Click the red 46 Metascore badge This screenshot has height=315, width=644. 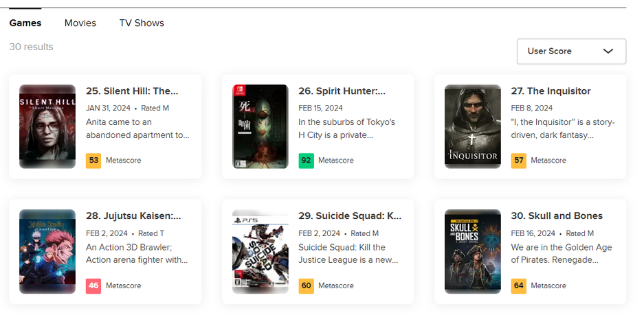(93, 286)
